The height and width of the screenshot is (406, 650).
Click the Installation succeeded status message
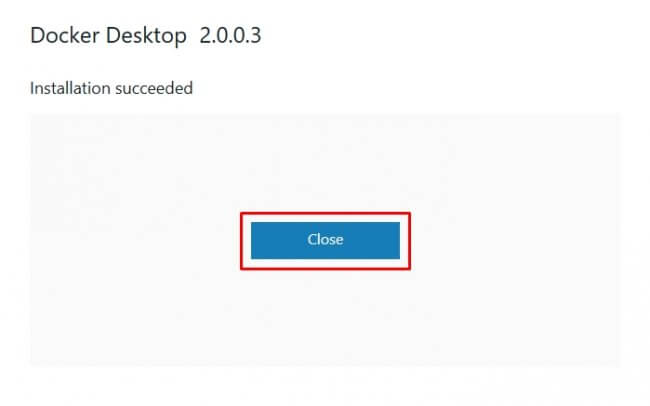point(112,88)
